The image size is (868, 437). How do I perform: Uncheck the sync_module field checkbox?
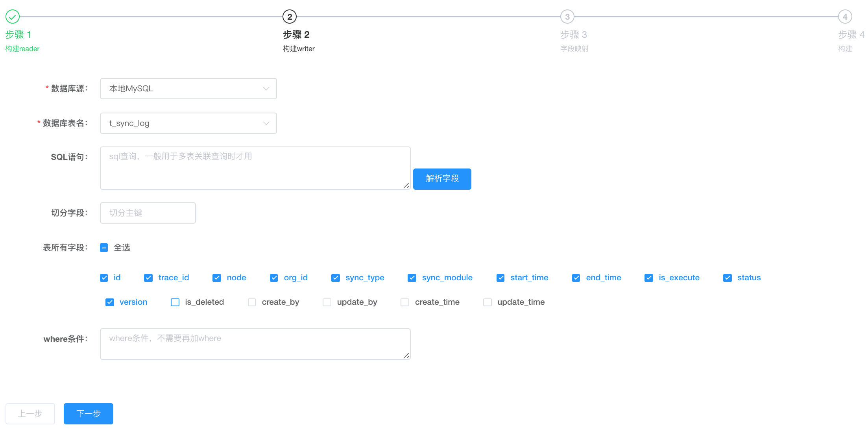point(412,278)
